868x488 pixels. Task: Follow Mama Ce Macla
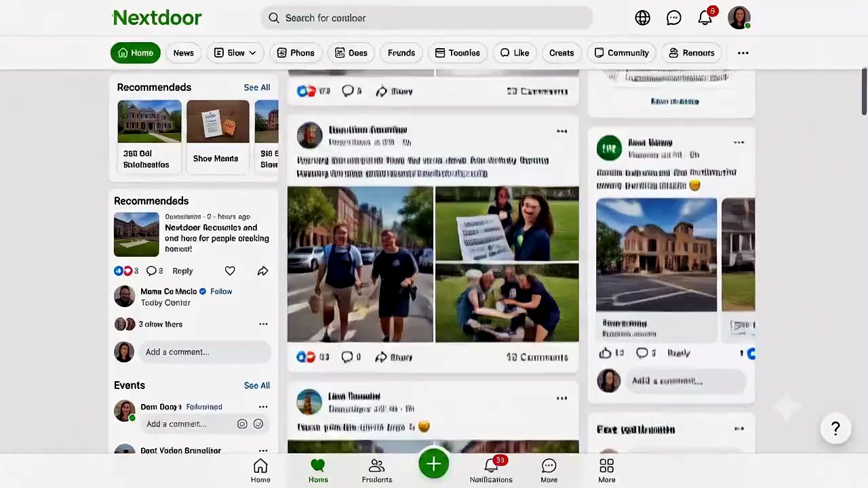pyautogui.click(x=221, y=291)
